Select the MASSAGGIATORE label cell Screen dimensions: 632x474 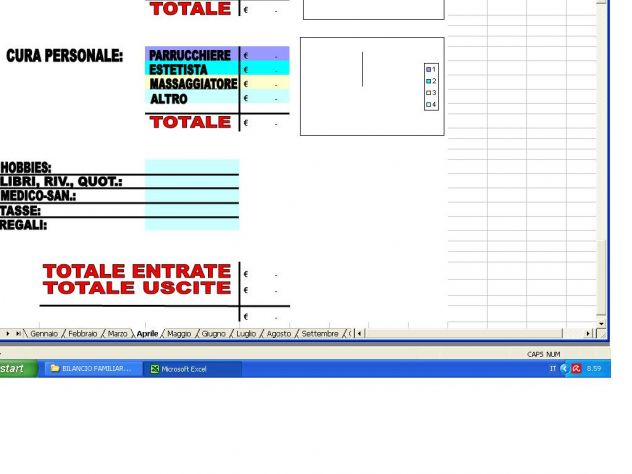pyautogui.click(x=192, y=84)
